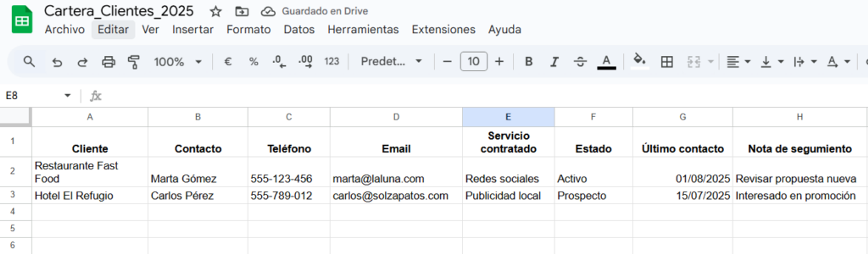
Task: Open the font family dropdown
Action: pos(391,62)
